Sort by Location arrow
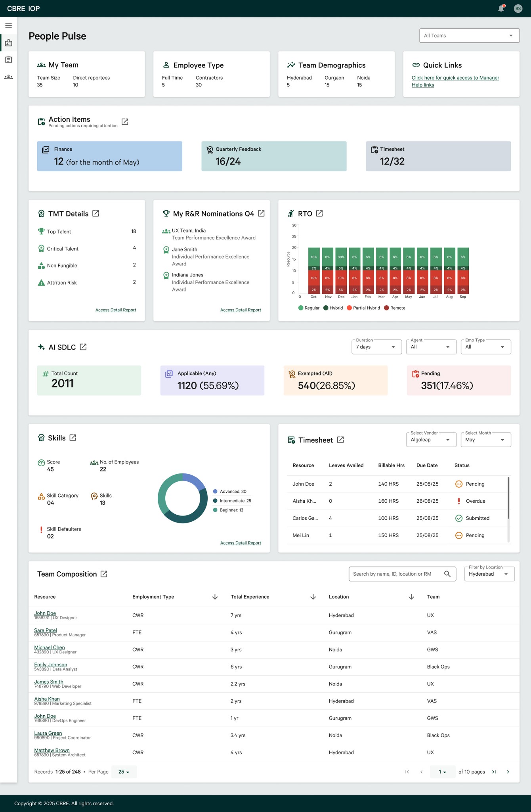The height and width of the screenshot is (812, 531). coord(411,597)
